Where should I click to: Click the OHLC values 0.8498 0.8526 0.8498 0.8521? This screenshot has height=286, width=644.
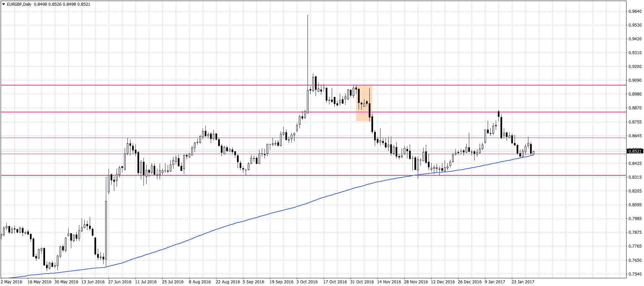(62, 4)
